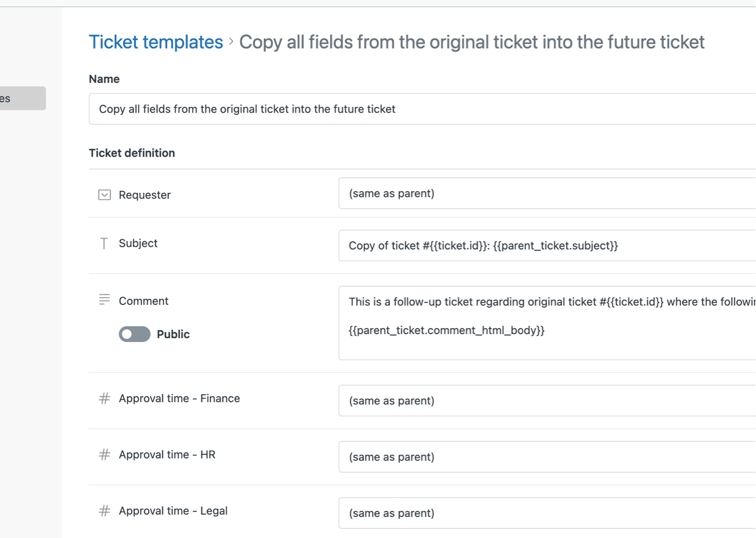756x538 pixels.
Task: Select the highlighted sidebar menu item
Action: click(22, 98)
